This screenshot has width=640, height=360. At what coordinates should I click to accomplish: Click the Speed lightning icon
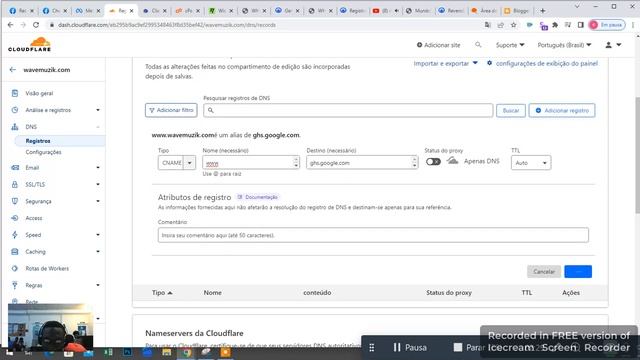tap(15, 235)
